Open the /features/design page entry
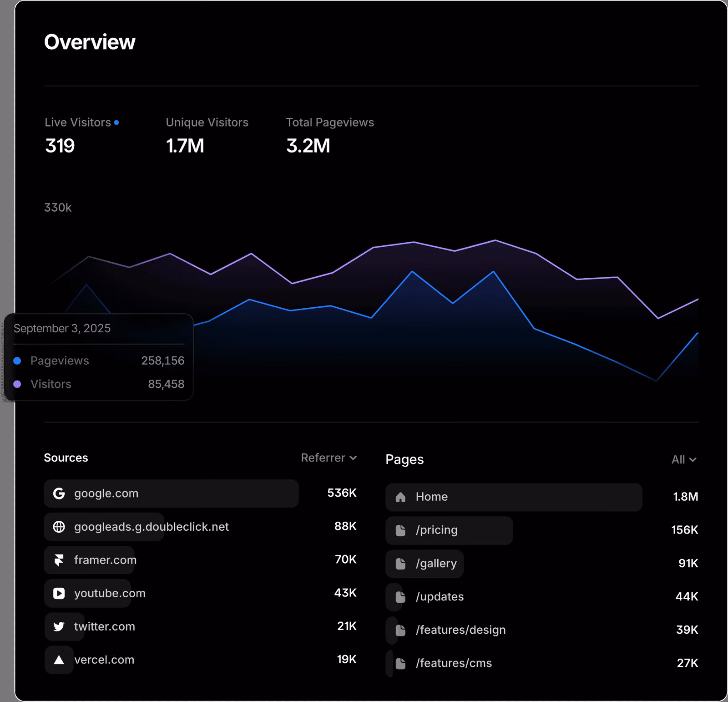Viewport: 728px width, 702px height. pyautogui.click(x=460, y=630)
